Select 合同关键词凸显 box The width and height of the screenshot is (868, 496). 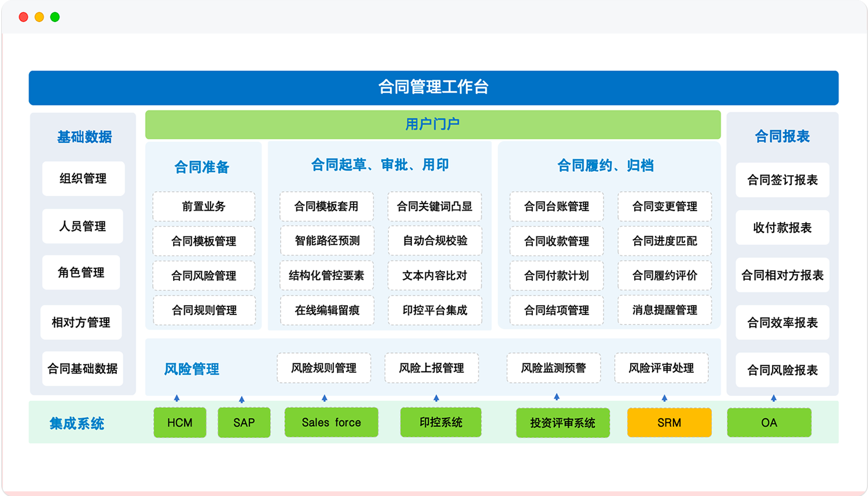pyautogui.click(x=435, y=206)
